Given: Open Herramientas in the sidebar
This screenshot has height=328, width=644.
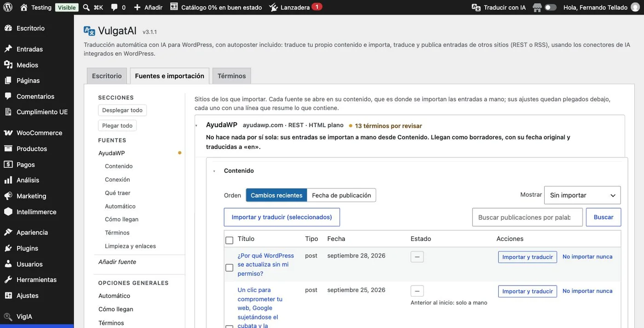Looking at the screenshot, I should [37, 280].
